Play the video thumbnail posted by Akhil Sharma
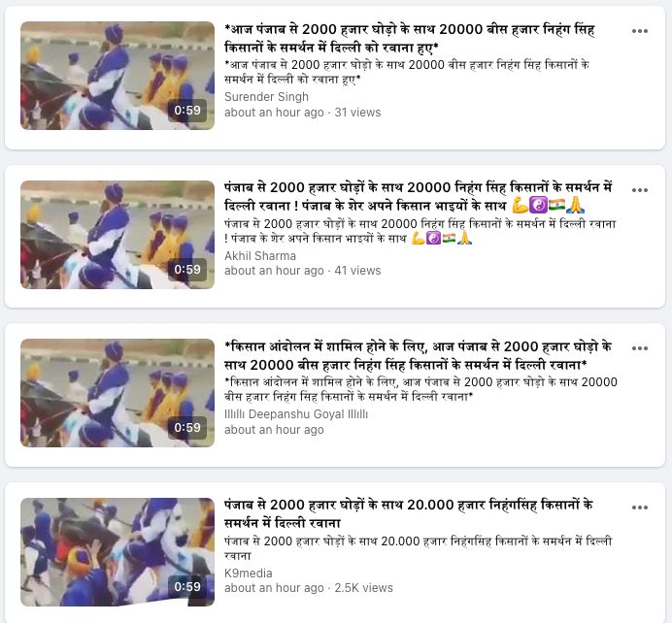The height and width of the screenshot is (623, 672). 118,235
